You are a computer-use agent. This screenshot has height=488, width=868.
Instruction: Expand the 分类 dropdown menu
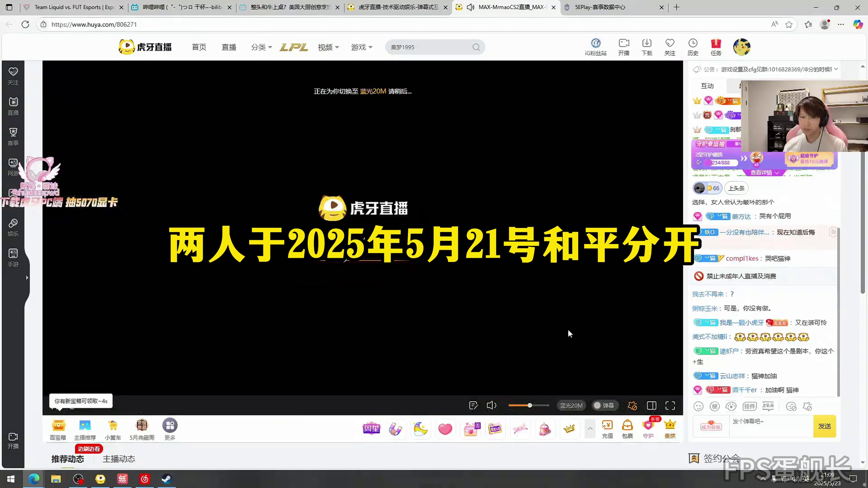pos(261,47)
